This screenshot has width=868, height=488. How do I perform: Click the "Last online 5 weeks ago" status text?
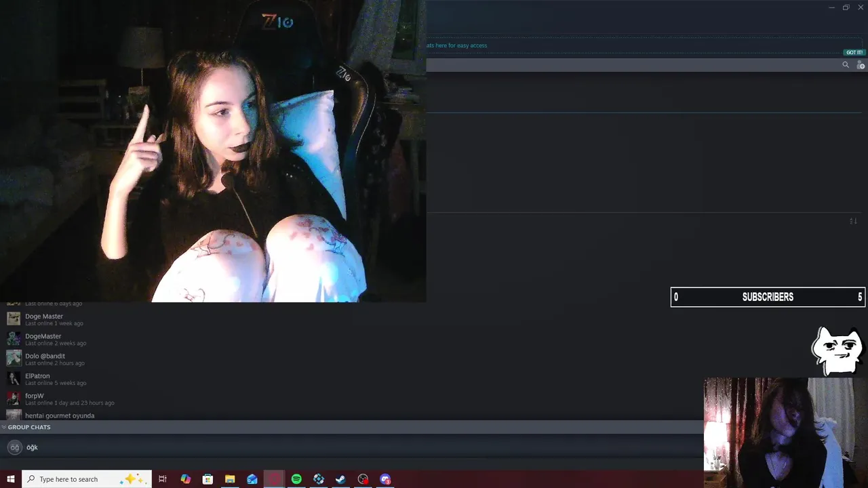coord(56,383)
